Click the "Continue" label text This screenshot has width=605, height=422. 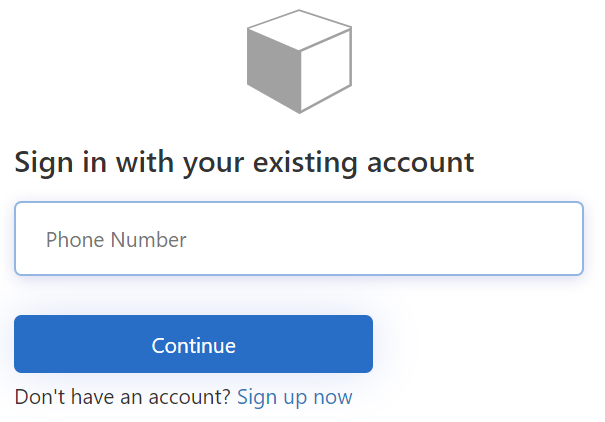click(193, 346)
